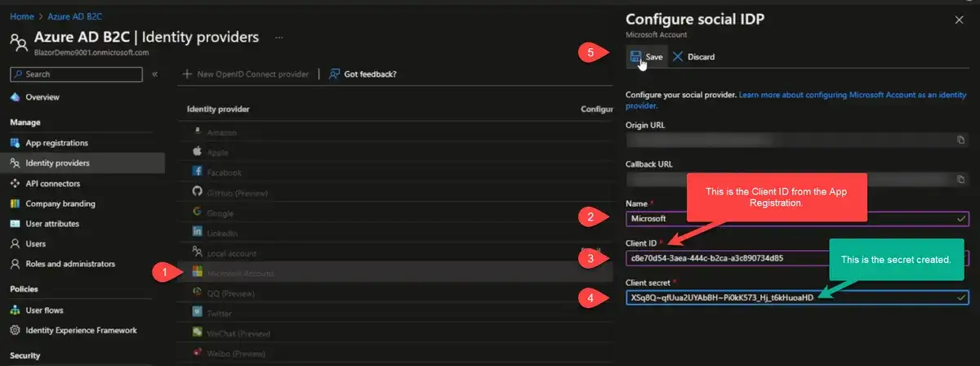
Task: Collapse the left sidebar with double chevron
Action: [154, 74]
